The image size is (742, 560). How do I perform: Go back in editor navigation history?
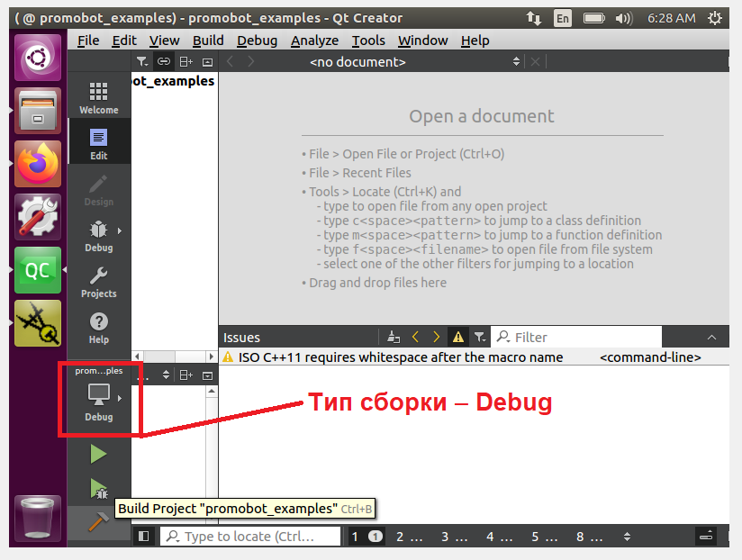(230, 61)
